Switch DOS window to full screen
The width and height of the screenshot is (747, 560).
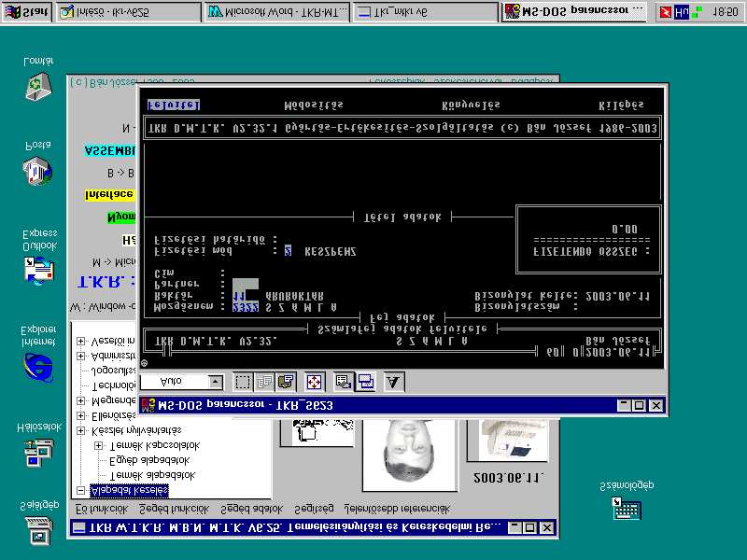pos(314,382)
